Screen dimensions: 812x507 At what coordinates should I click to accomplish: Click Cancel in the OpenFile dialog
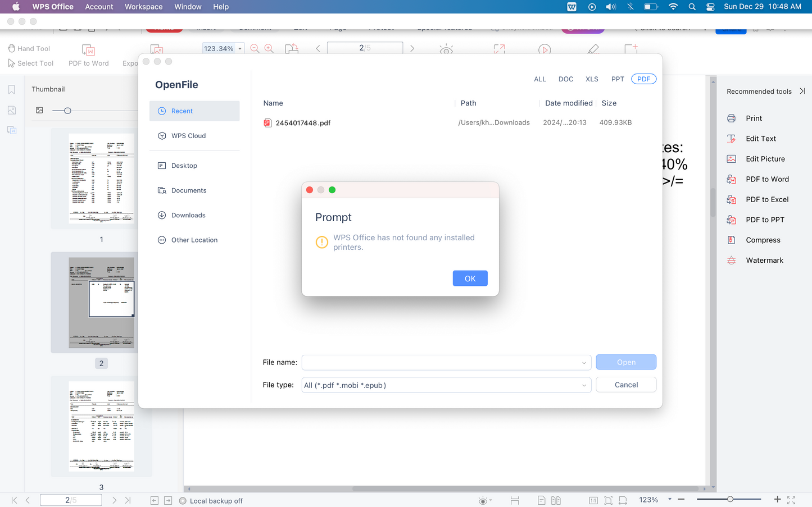coord(626,385)
